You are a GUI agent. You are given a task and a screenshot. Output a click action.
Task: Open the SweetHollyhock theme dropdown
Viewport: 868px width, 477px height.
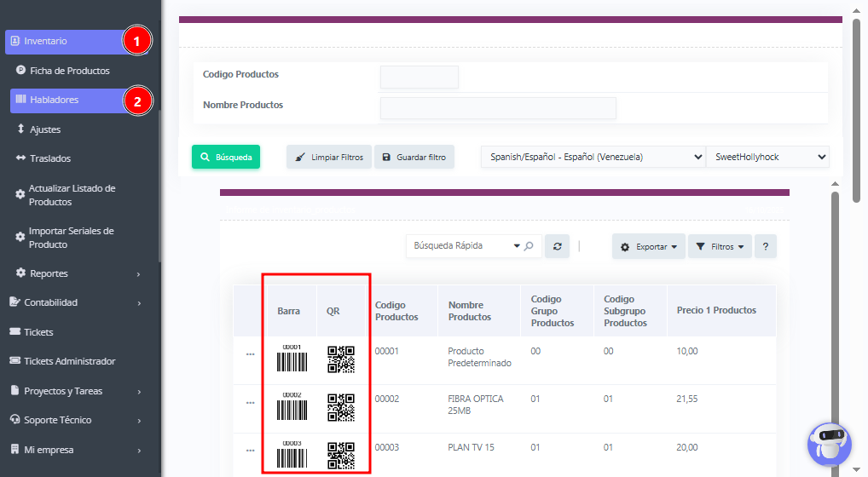767,157
